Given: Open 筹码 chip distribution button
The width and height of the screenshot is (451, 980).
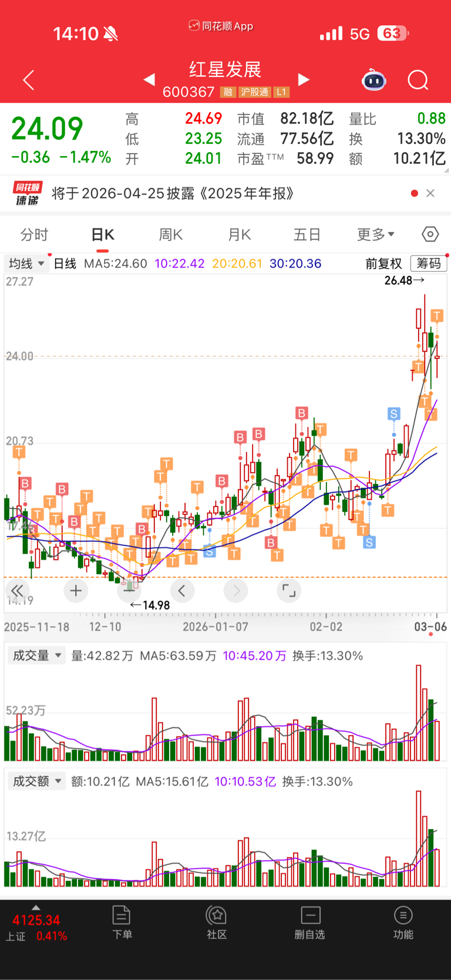Looking at the screenshot, I should tap(429, 264).
